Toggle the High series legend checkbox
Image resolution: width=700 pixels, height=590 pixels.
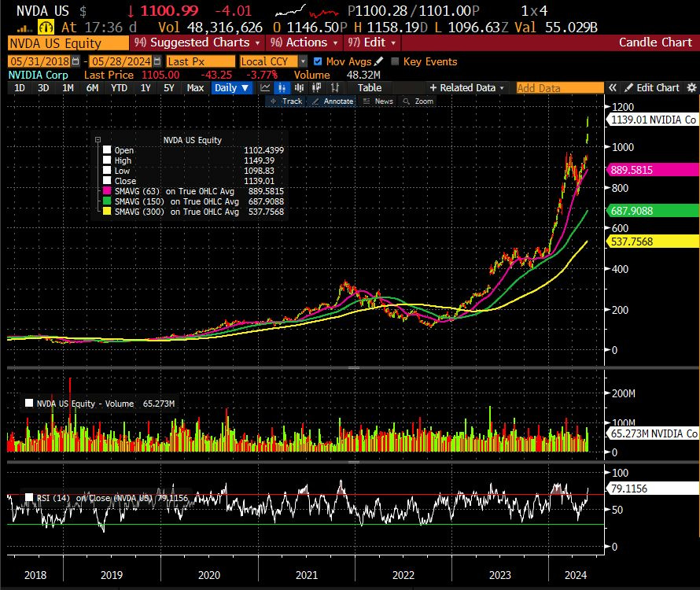click(107, 160)
